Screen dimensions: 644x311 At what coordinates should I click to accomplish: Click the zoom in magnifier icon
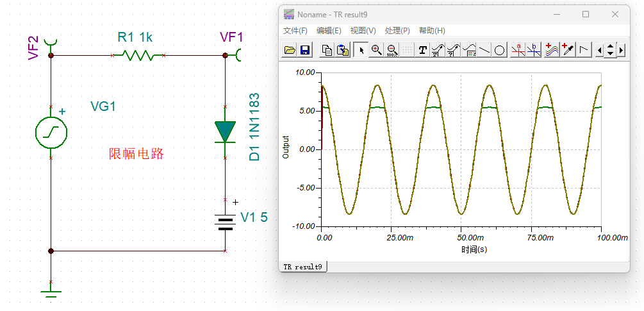coord(377,50)
